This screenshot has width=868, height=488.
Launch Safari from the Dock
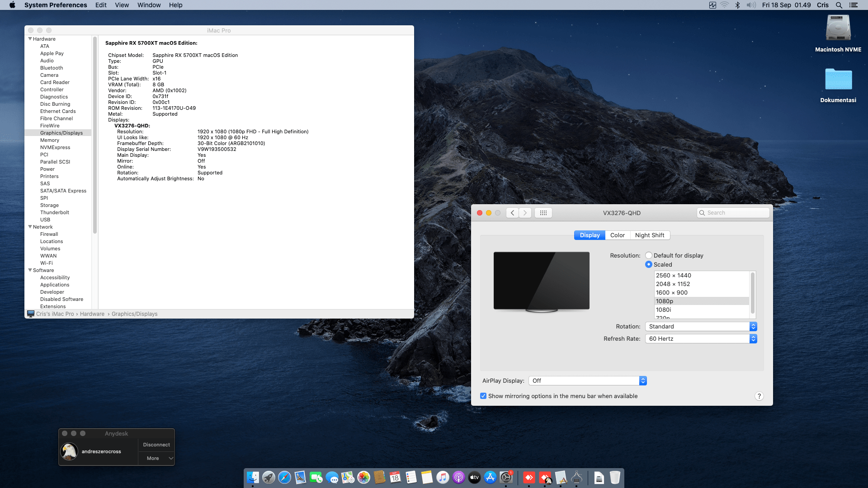(x=284, y=478)
